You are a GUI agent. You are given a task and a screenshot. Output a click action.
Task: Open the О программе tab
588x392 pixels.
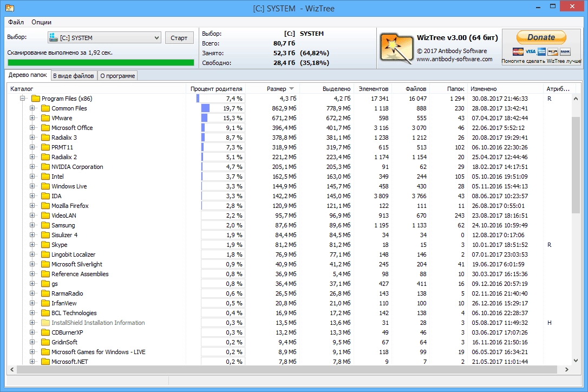117,76
